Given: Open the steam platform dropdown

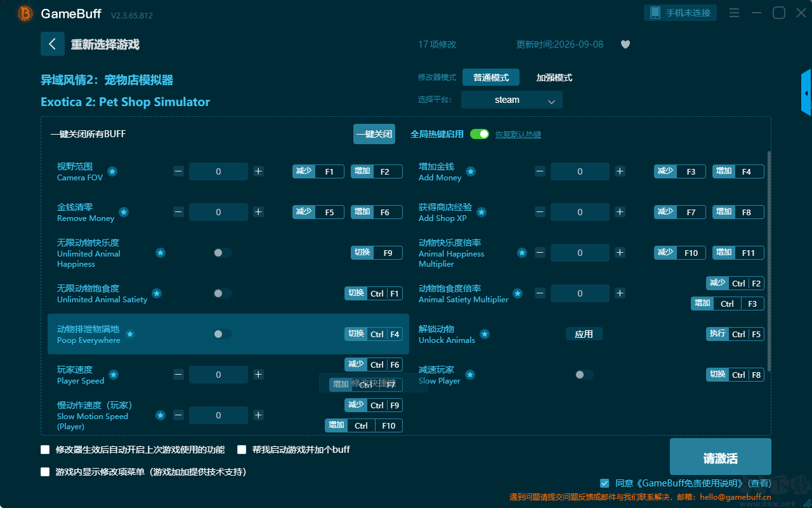Looking at the screenshot, I should [512, 100].
